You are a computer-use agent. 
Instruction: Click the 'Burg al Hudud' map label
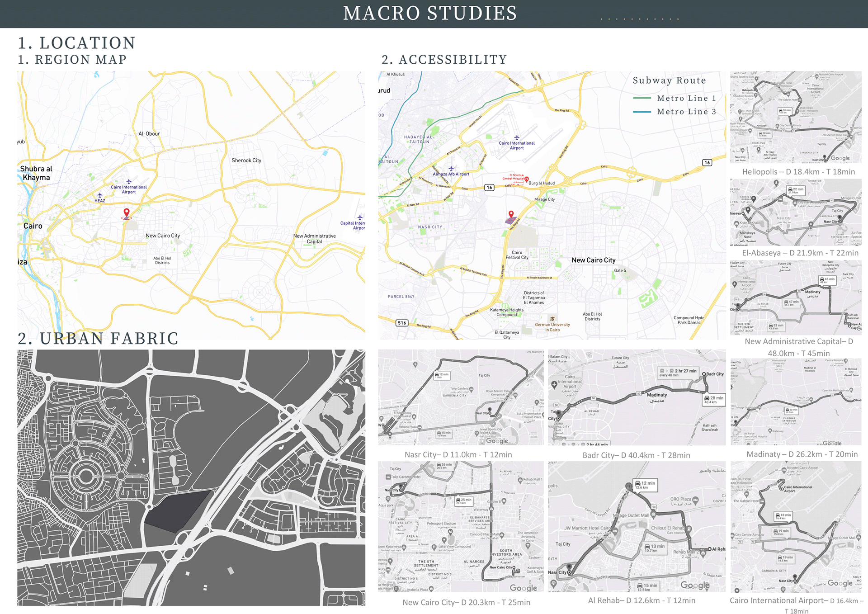click(542, 183)
